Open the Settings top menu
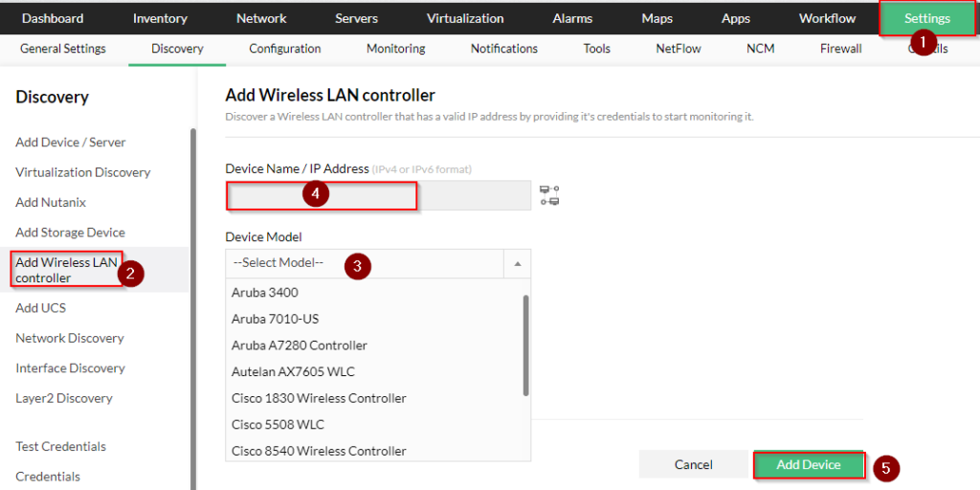This screenshot has height=490, width=980. [x=926, y=18]
